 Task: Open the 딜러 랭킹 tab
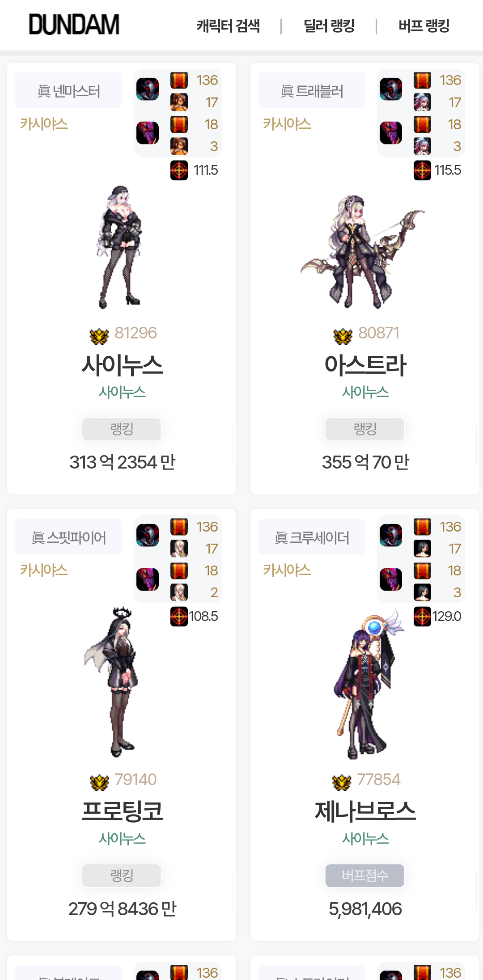(x=329, y=26)
